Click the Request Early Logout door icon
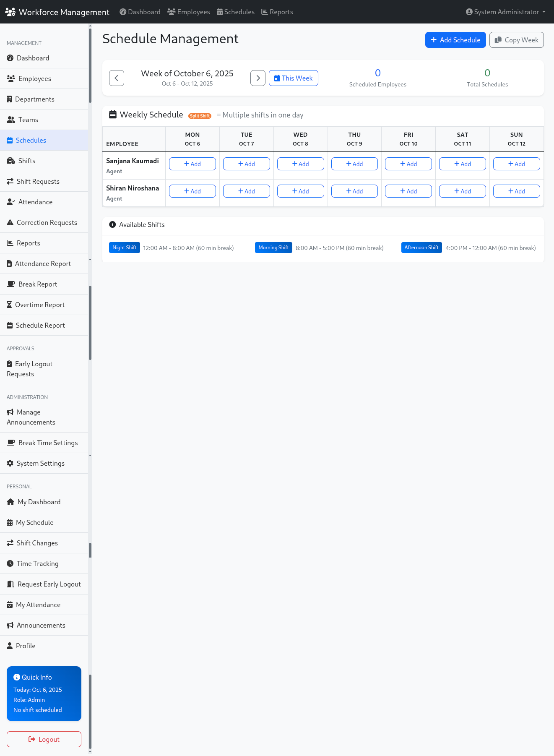The height and width of the screenshot is (756, 554). pyautogui.click(x=10, y=584)
